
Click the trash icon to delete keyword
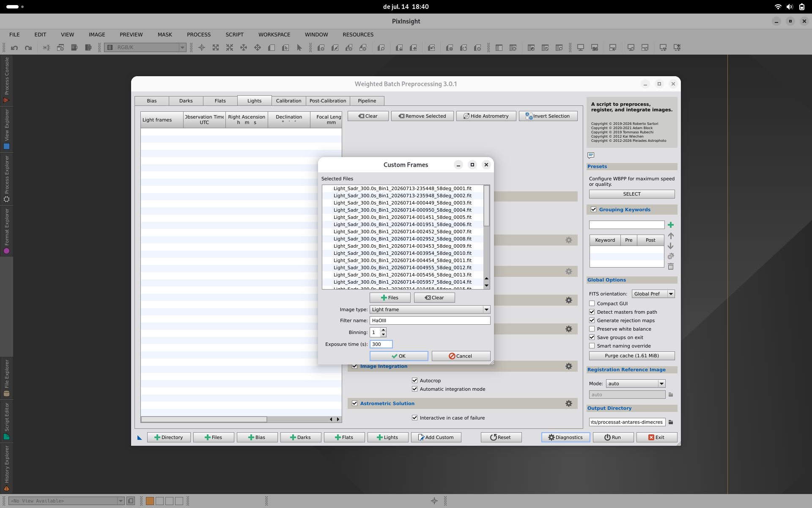(671, 266)
